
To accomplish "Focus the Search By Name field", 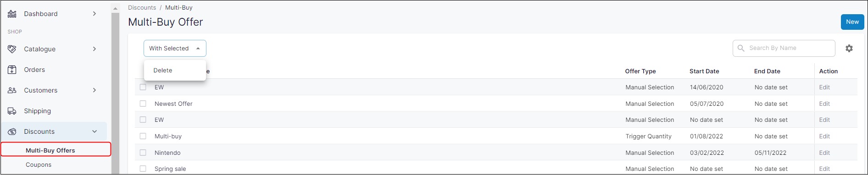I will point(784,48).
